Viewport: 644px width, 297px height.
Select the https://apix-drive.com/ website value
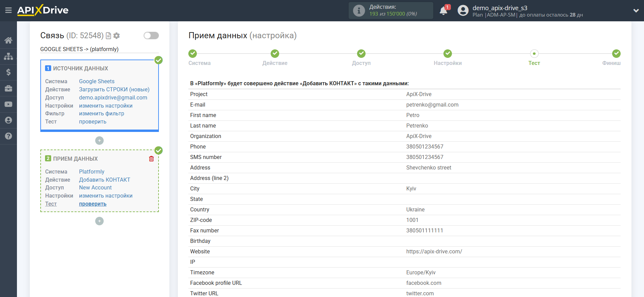[x=434, y=251]
